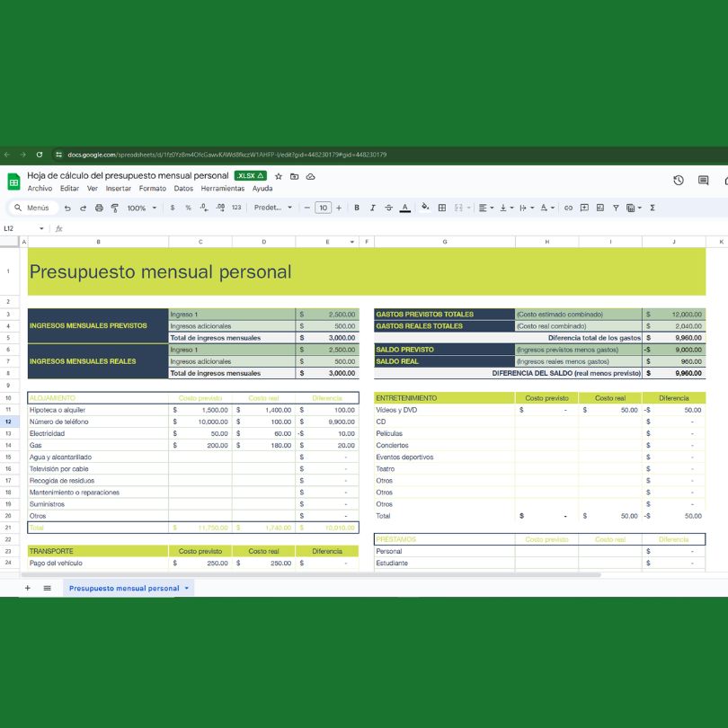The height and width of the screenshot is (728, 728).
Task: Add a new sheet with the plus button
Action: pyautogui.click(x=27, y=587)
